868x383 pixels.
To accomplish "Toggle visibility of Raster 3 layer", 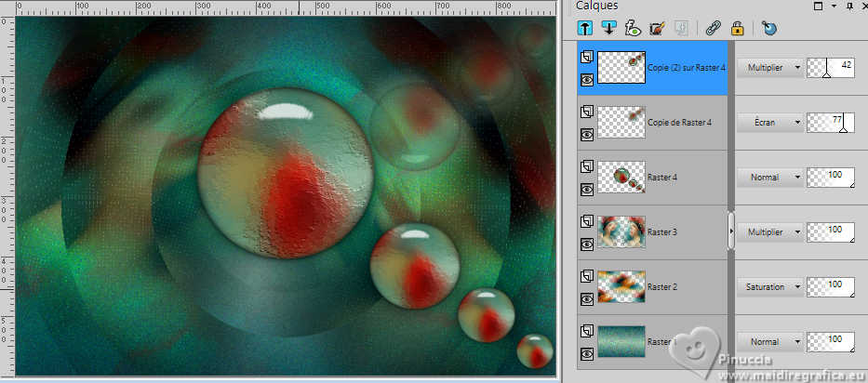I will (x=587, y=244).
